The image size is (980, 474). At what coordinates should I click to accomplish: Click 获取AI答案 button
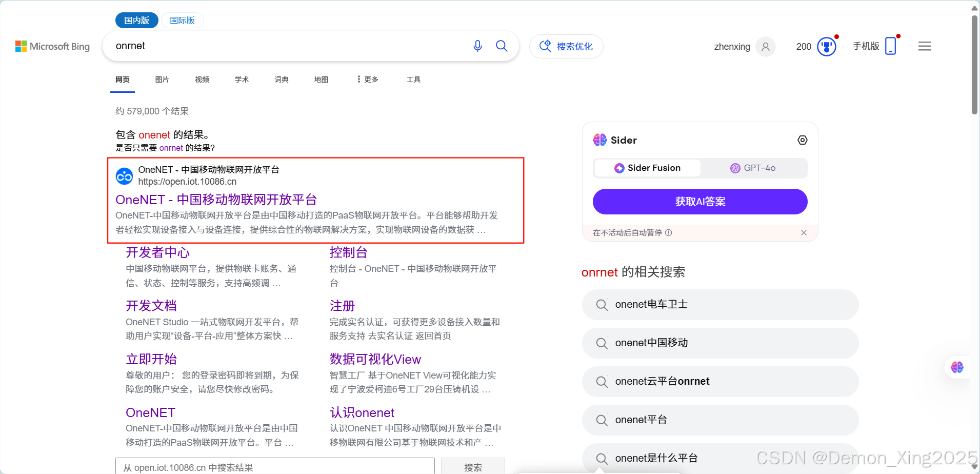(x=700, y=202)
